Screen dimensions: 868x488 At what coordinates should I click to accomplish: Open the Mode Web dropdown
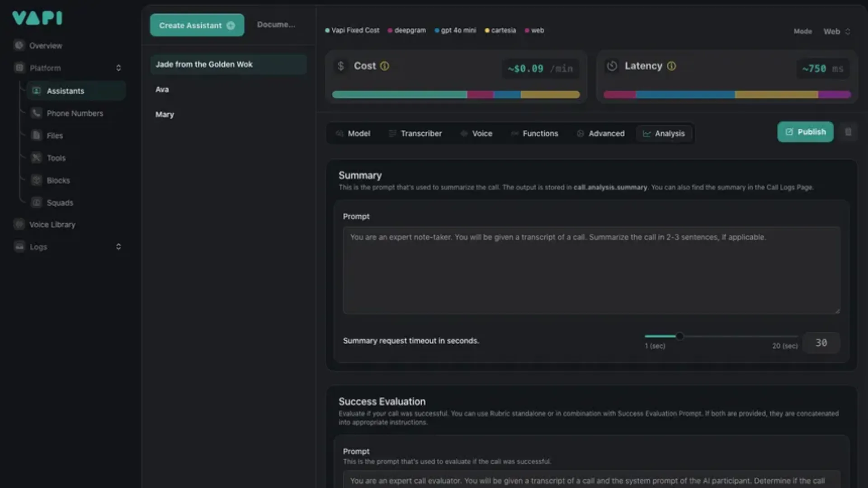tap(837, 31)
